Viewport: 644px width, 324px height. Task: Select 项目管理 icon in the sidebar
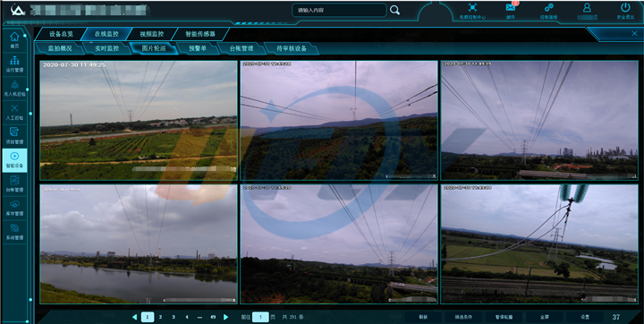click(14, 136)
